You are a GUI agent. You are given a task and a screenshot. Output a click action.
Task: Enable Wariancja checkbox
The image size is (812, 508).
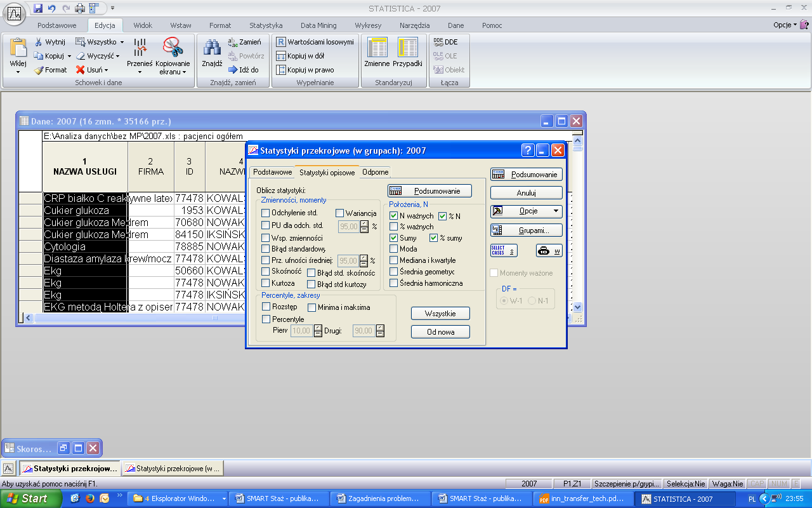pos(339,213)
